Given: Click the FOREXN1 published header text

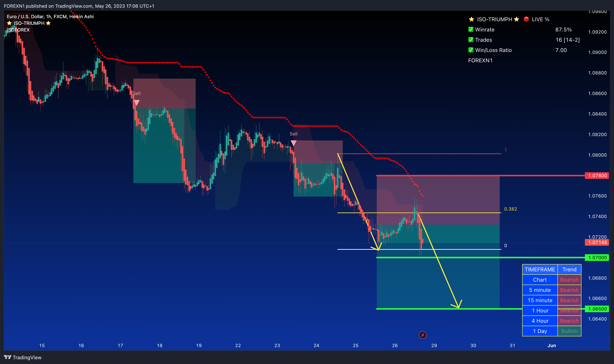Looking at the screenshot, I should (79, 6).
